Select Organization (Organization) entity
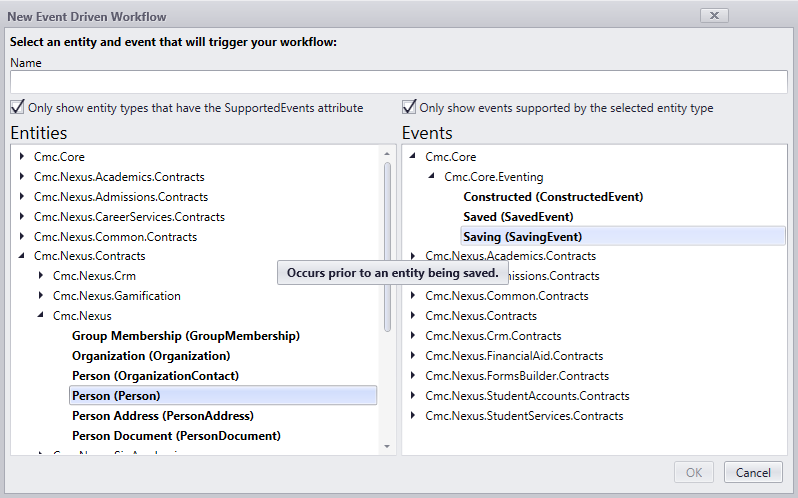The height and width of the screenshot is (498, 798). (150, 356)
